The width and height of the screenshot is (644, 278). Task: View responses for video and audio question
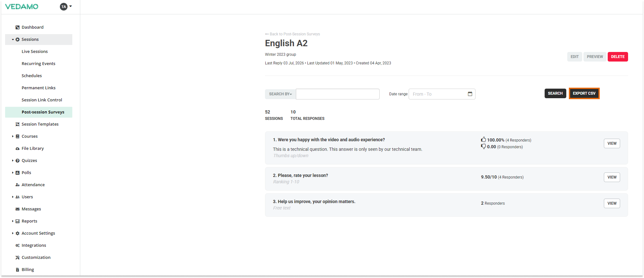(x=612, y=143)
